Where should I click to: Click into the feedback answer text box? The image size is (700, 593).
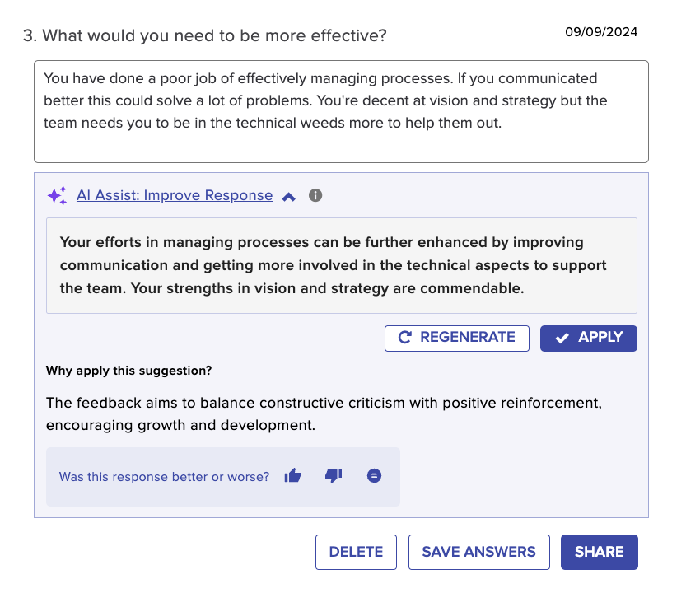point(341,112)
